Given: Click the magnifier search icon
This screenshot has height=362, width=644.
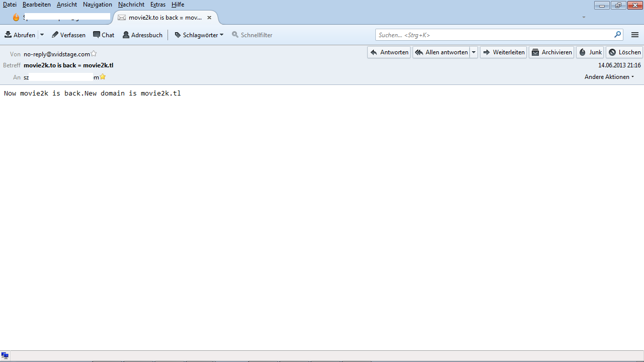Looking at the screenshot, I should pyautogui.click(x=617, y=35).
